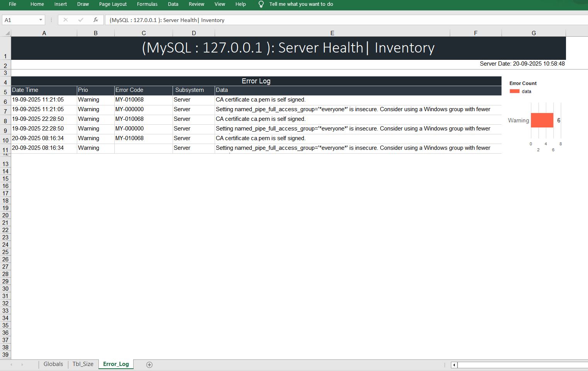Click the horizontal scrollbar left arrow
The image size is (588, 371).
[x=454, y=365]
